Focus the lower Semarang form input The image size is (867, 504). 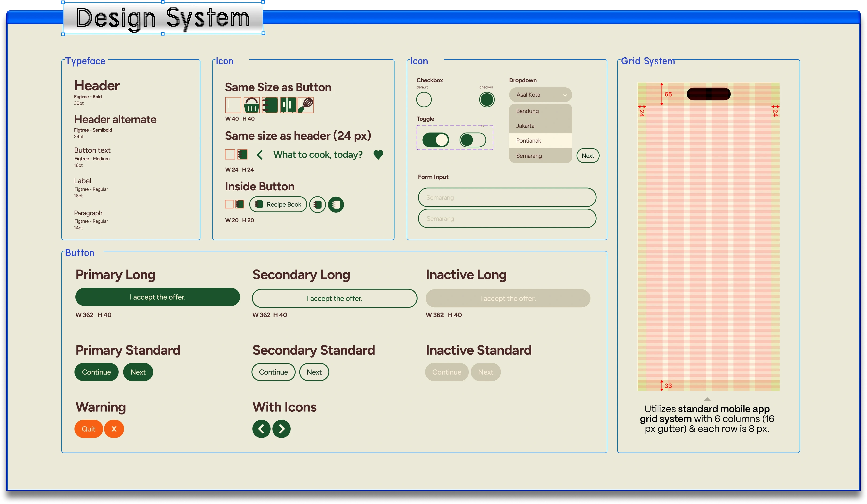tap(507, 219)
